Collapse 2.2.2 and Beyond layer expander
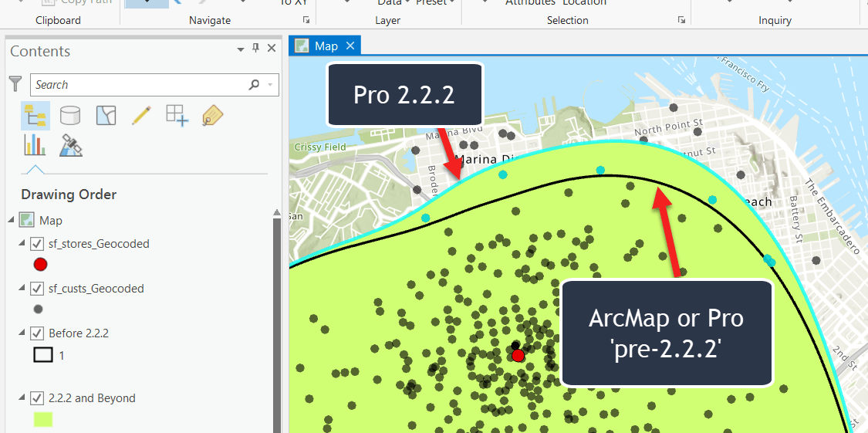 pos(22,398)
